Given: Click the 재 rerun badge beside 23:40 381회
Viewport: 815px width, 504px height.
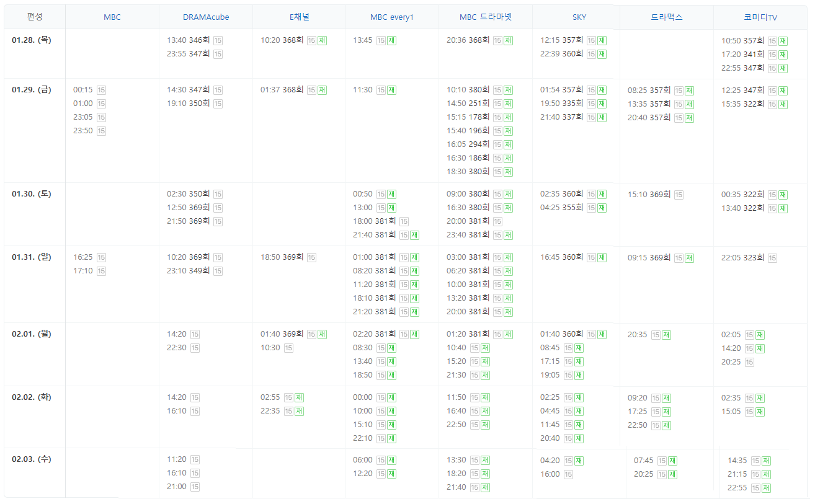Looking at the screenshot, I should (x=508, y=235).
